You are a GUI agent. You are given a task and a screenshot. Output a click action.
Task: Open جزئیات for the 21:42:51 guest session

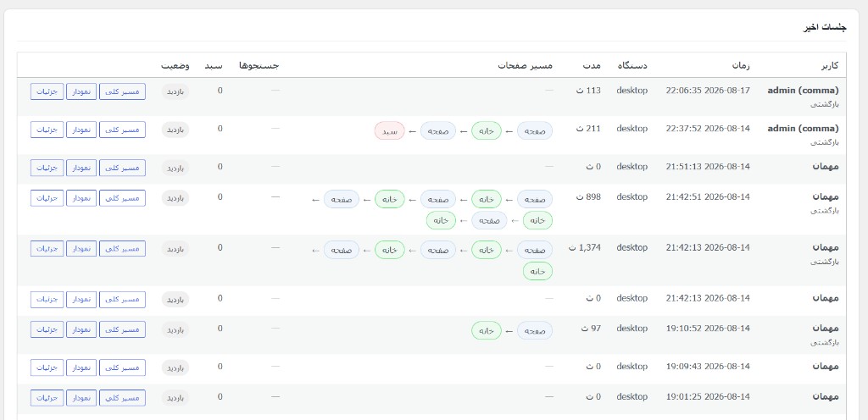pyautogui.click(x=47, y=198)
